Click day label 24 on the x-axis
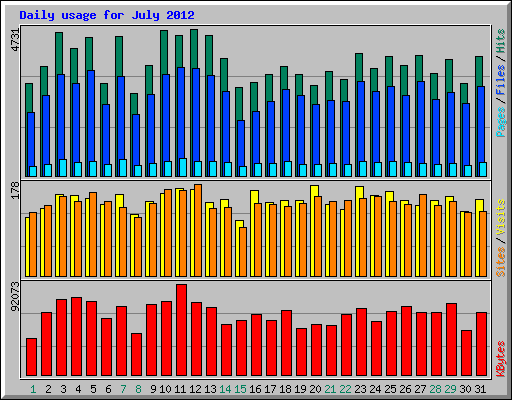512x400 pixels. pyautogui.click(x=375, y=389)
